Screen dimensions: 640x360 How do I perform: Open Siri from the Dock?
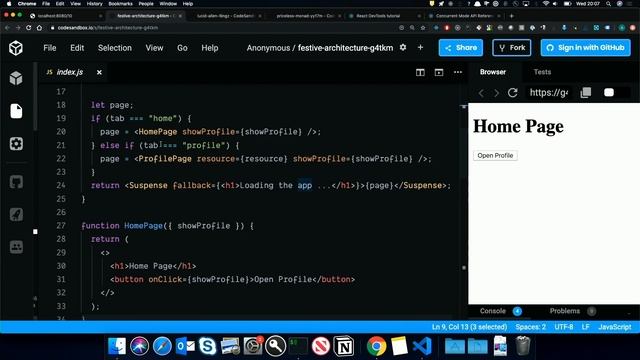[139, 346]
